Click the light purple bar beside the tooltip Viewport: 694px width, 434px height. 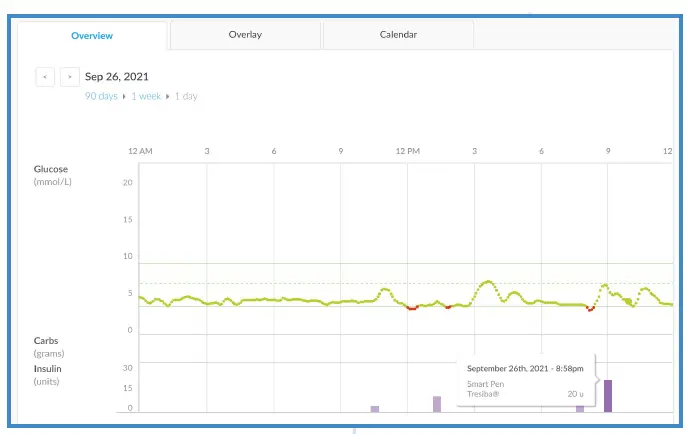pyautogui.click(x=580, y=408)
